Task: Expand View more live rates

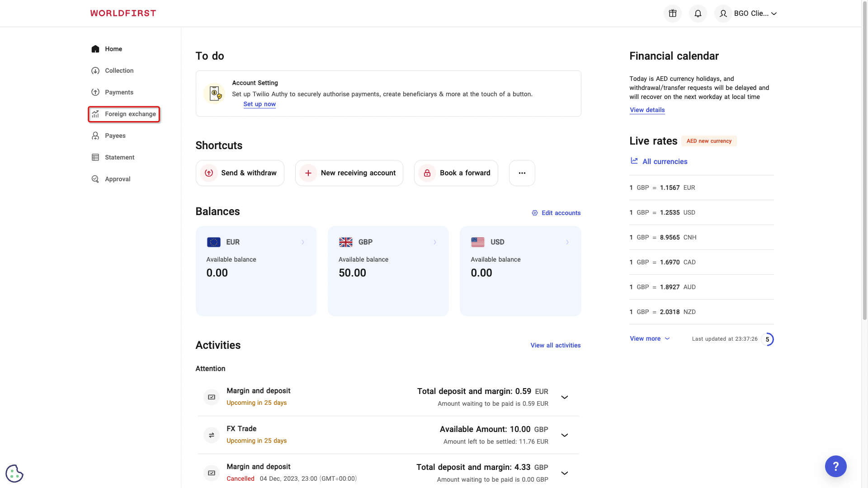Action: coord(649,338)
